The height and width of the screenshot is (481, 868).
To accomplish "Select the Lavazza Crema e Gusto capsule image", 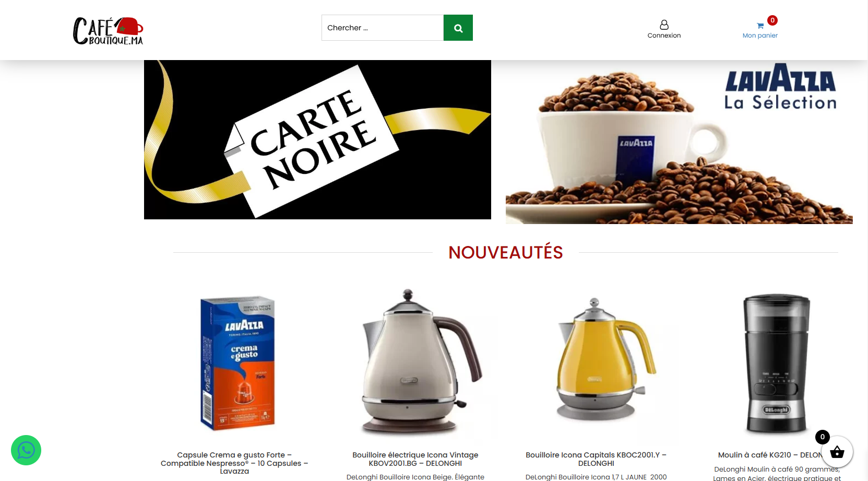I will click(237, 363).
